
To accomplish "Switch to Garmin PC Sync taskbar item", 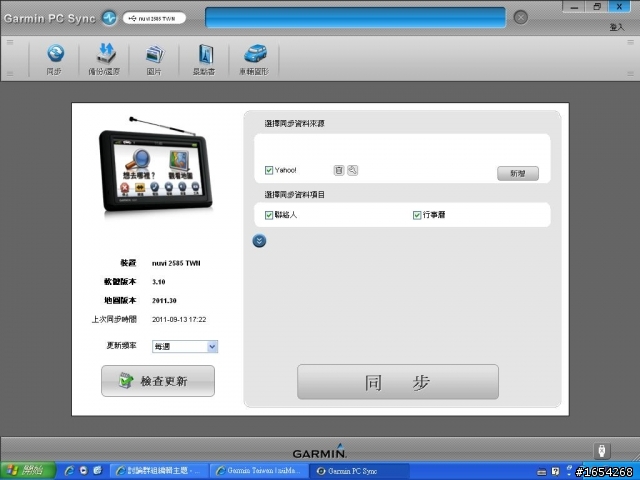I will pos(359,471).
